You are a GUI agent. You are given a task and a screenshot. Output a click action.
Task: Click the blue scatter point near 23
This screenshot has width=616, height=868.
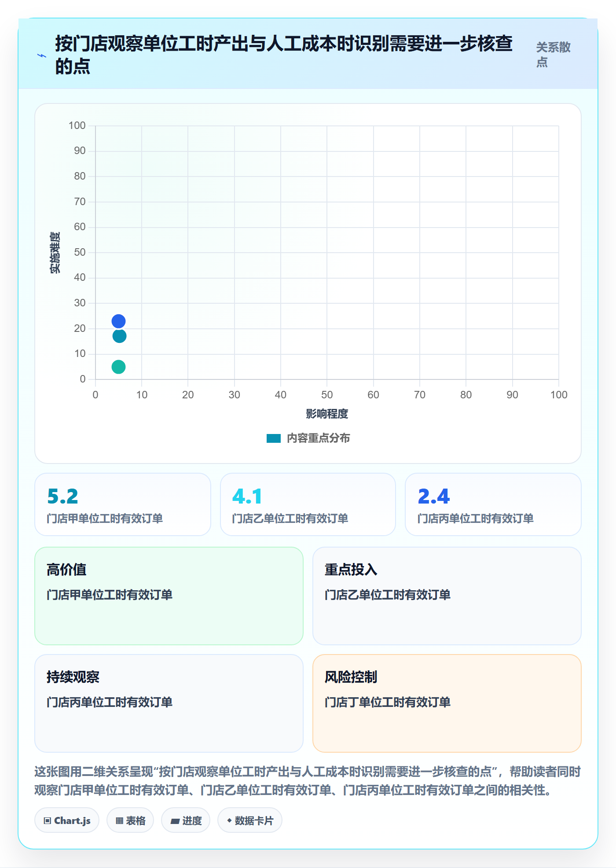click(118, 321)
